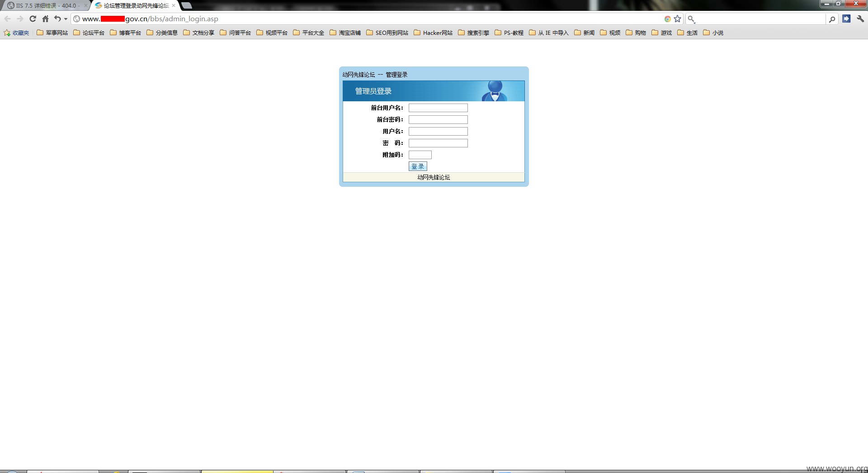Open the 小说 bookmark folder
This screenshot has width=868, height=473.
point(713,33)
